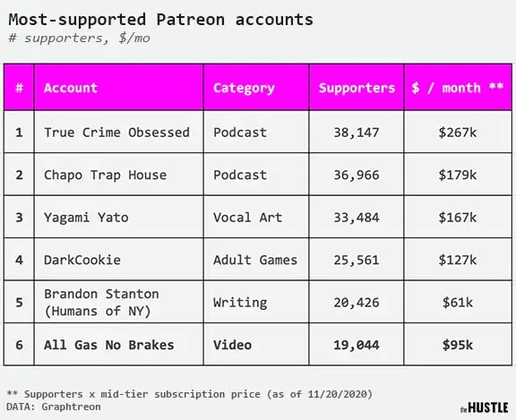Click the Most-supported Patreon accounts title
The image size is (516, 420).
point(161,20)
